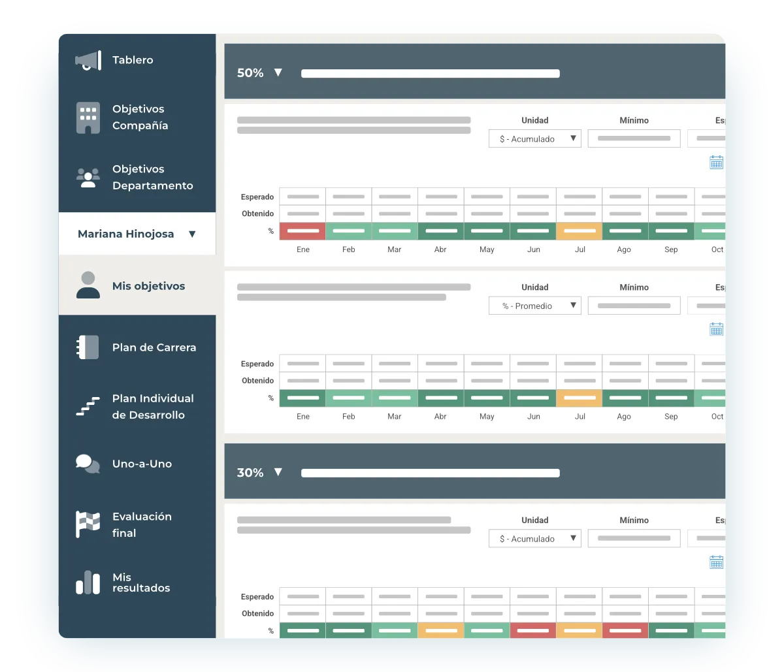Click the Evaluación final flag icon
784x672 pixels.
coord(88,524)
